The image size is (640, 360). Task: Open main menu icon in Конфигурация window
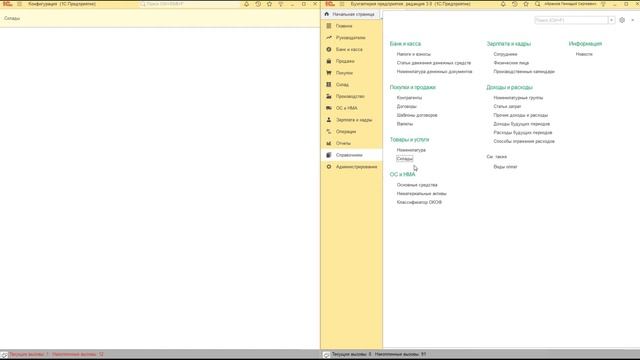click(19, 4)
